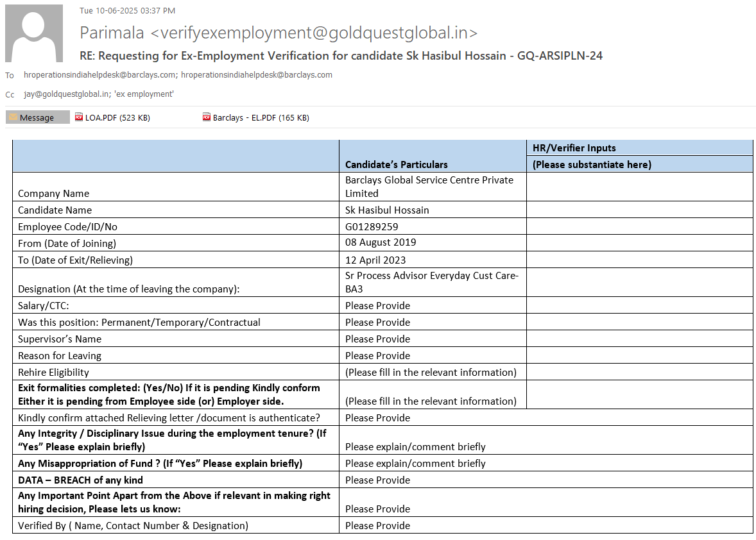Click the (Please substantiate here) header cell

(639, 164)
